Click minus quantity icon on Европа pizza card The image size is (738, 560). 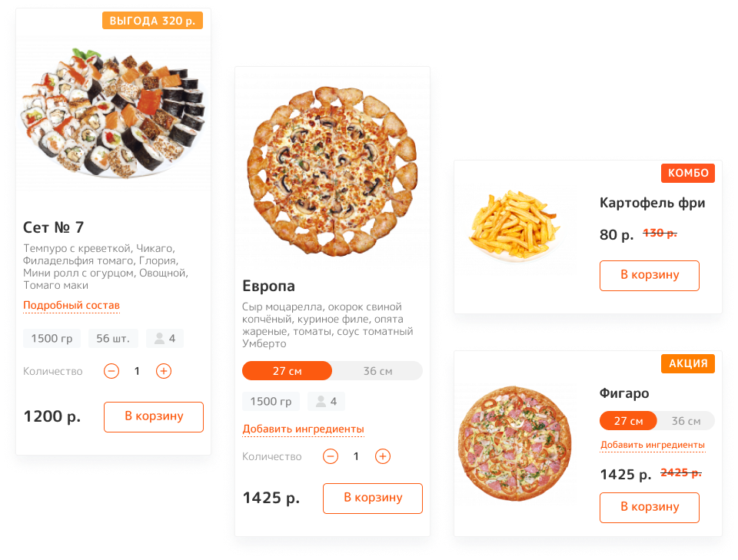coord(331,456)
